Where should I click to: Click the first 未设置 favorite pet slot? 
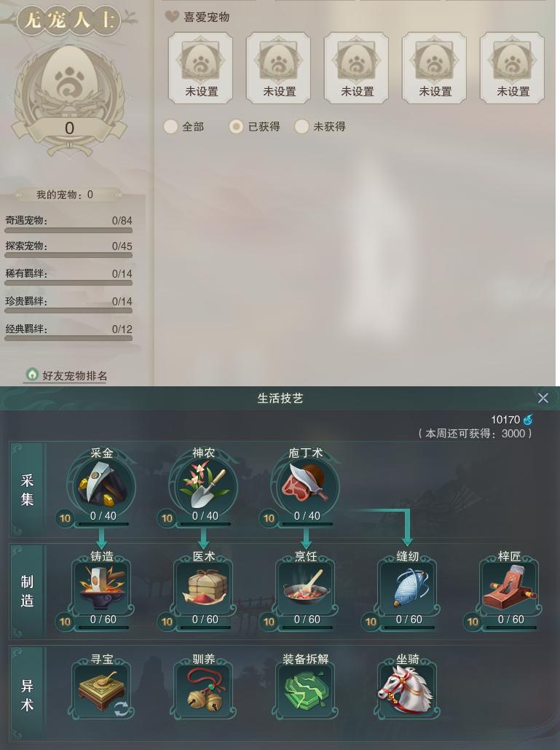[201, 68]
